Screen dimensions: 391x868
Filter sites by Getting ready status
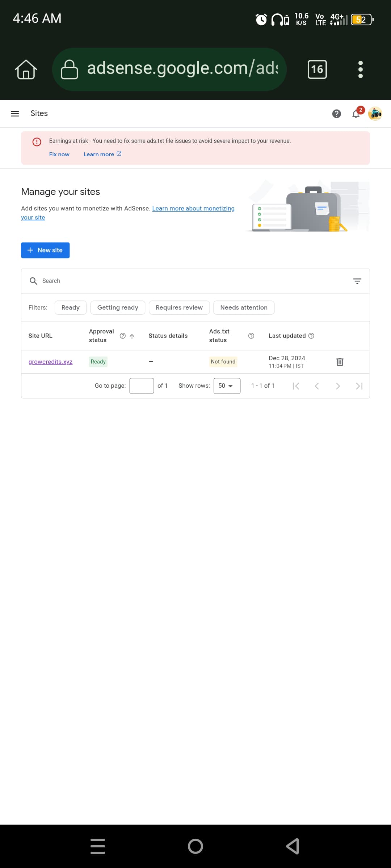point(118,308)
